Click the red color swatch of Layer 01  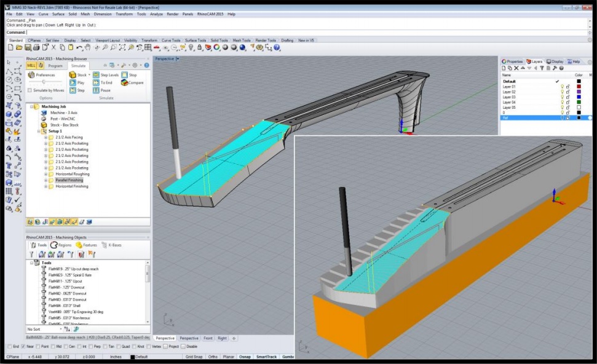(x=579, y=87)
